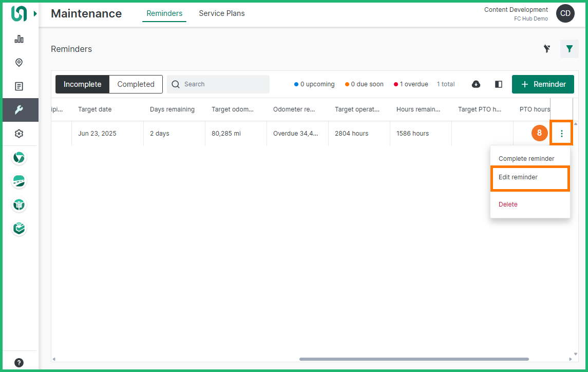This screenshot has width=588, height=372.
Task: Open the bar chart dashboard sidebar icon
Action: click(x=19, y=39)
